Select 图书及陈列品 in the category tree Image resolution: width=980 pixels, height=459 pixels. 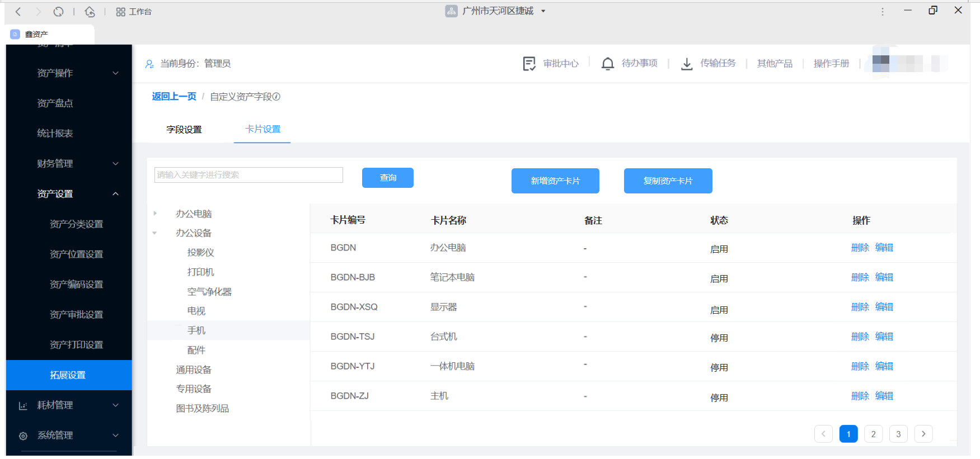pos(203,409)
